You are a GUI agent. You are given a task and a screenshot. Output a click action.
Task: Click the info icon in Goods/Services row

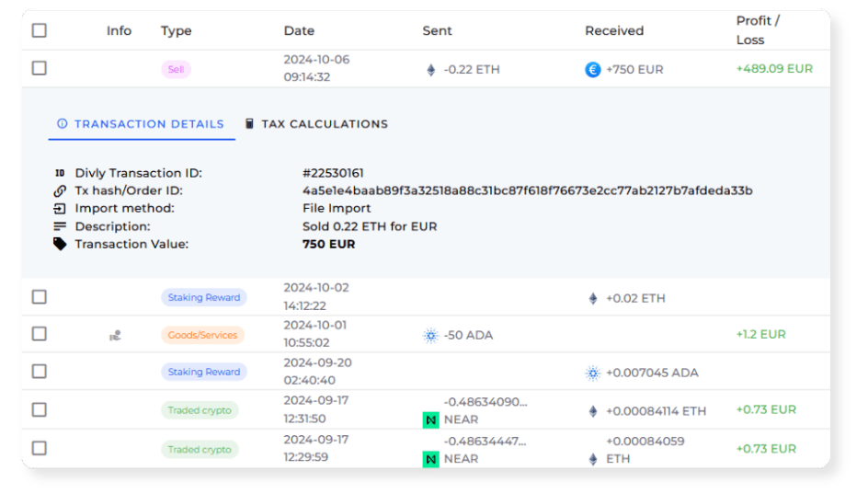[115, 336]
